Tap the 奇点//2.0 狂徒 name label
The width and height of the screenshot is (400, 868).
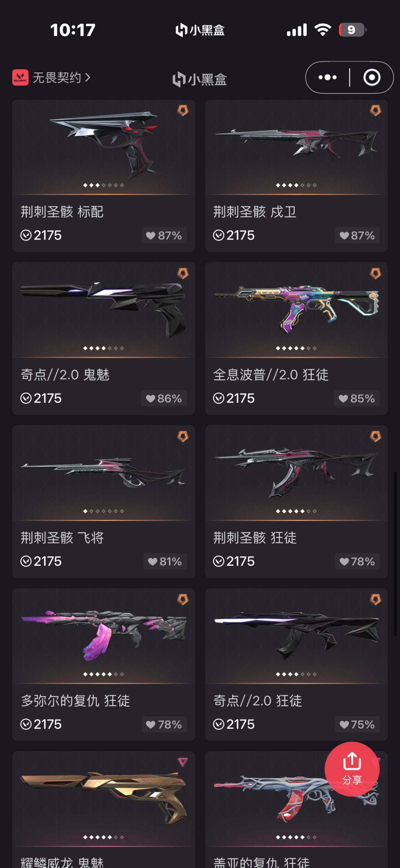tap(258, 701)
